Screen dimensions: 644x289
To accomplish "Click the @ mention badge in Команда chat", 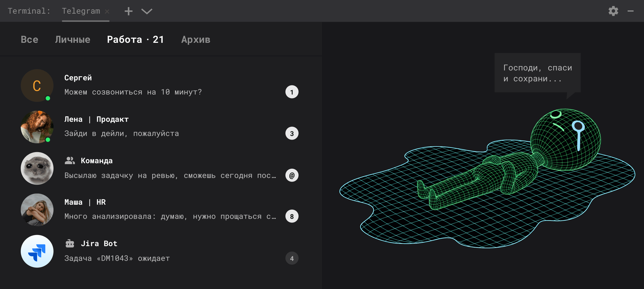I will coord(292,175).
